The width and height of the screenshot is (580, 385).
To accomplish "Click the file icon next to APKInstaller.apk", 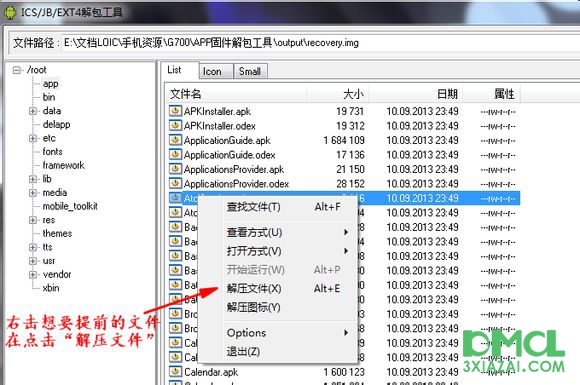I will [175, 111].
